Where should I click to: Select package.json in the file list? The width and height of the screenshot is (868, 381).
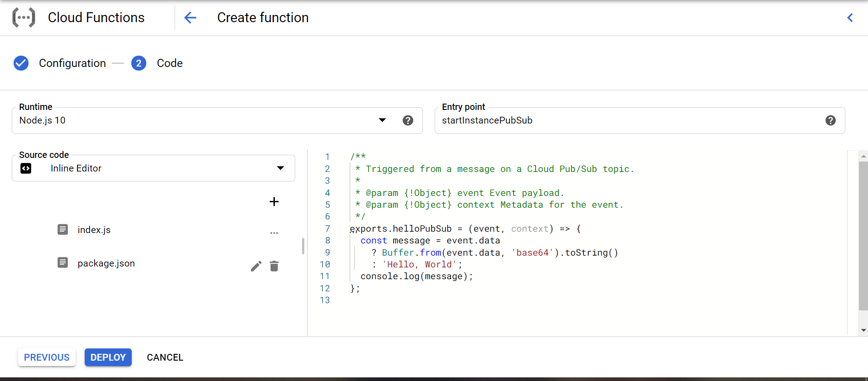106,263
